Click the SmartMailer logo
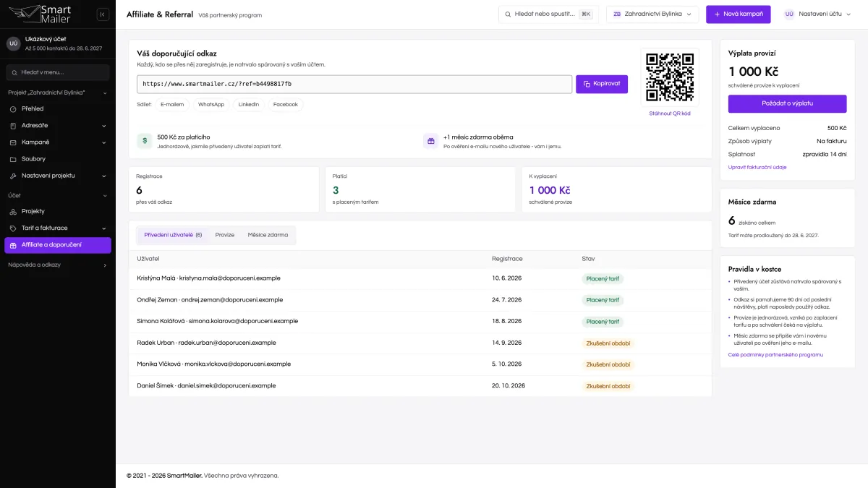The image size is (868, 488). 41,14
